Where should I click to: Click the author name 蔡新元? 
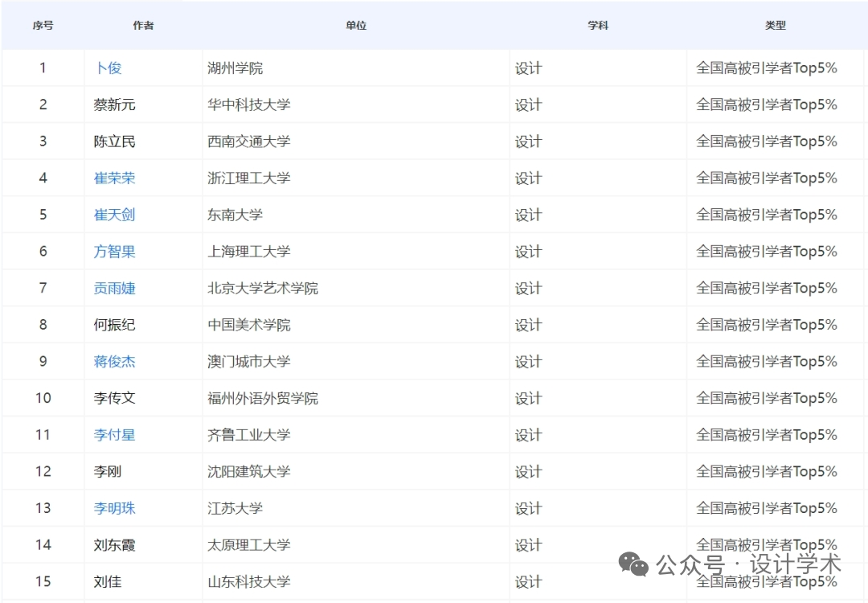[x=114, y=105]
